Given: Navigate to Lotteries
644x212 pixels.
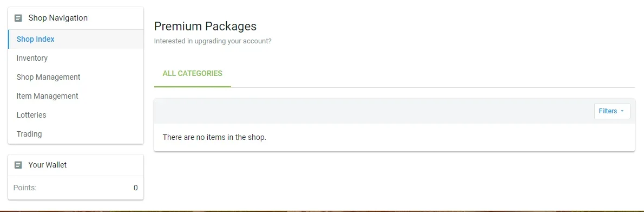Looking at the screenshot, I should [x=76, y=115].
